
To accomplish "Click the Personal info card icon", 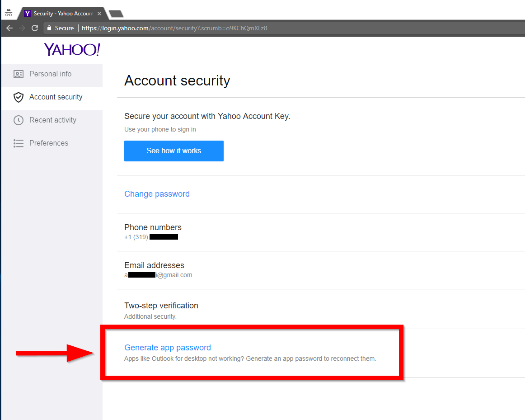I will [x=19, y=74].
